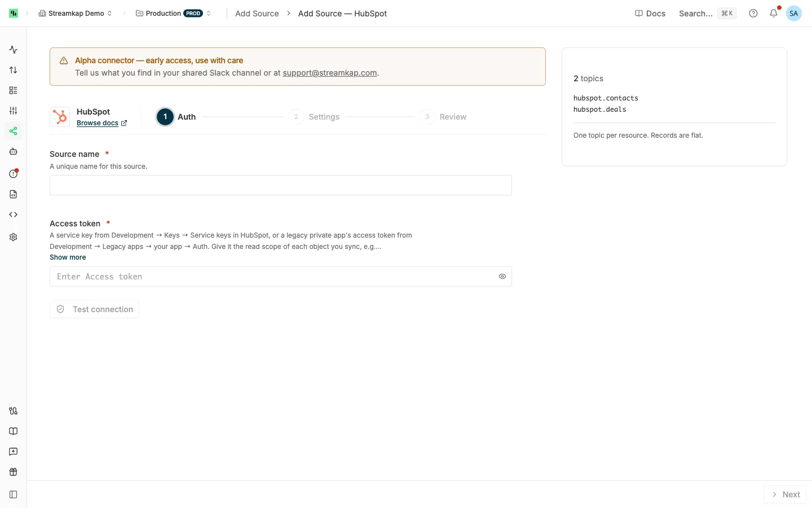The image size is (812, 508).
Task: Focus the Source name input field
Action: click(281, 185)
